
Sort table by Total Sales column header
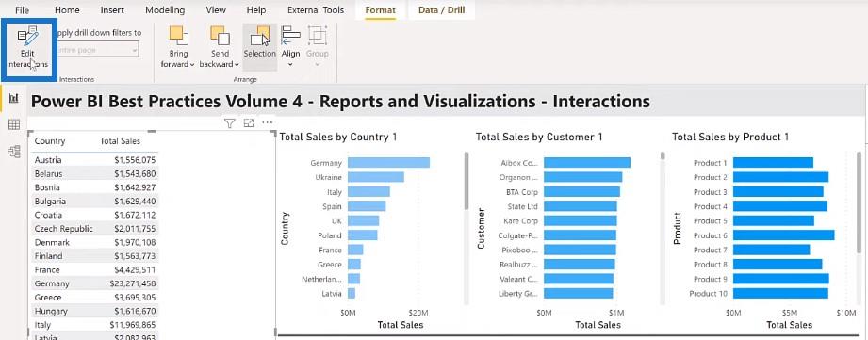pyautogui.click(x=120, y=141)
